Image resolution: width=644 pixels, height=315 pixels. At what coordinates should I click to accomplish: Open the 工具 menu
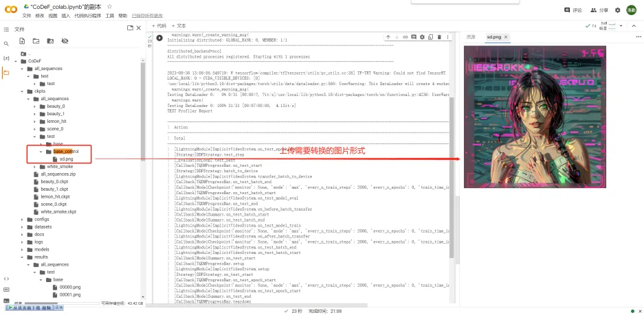coord(110,16)
